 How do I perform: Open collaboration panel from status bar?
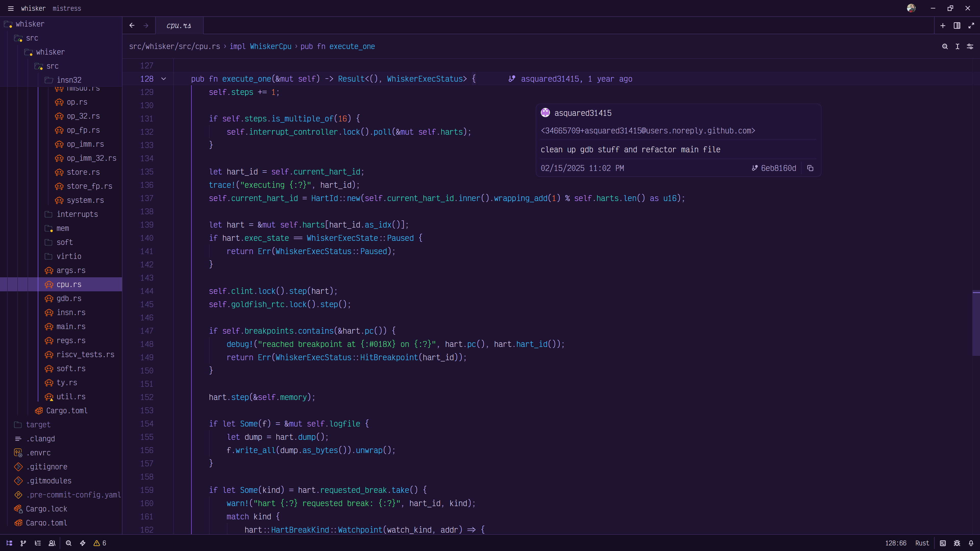tap(52, 543)
